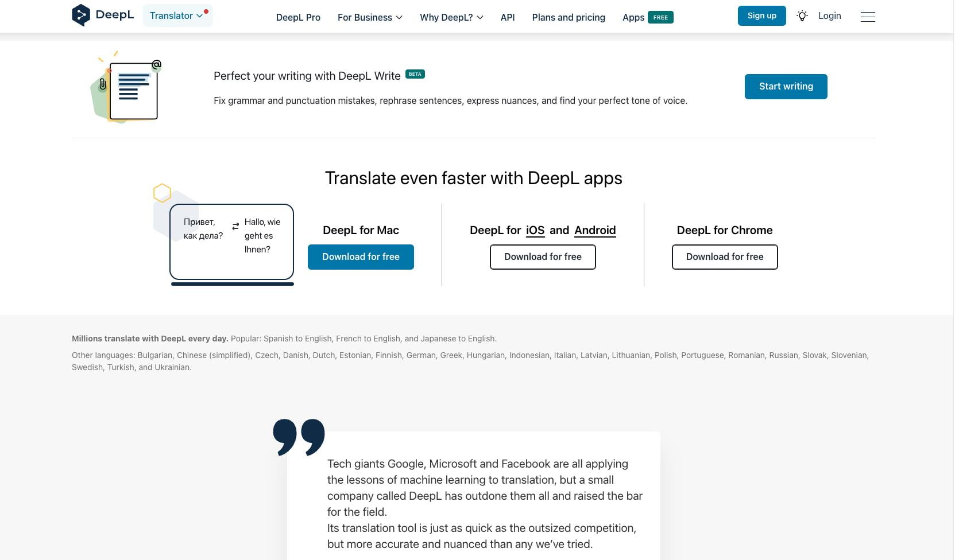This screenshot has height=560, width=955.
Task: Open the Translator chevron dropdown
Action: click(x=199, y=15)
